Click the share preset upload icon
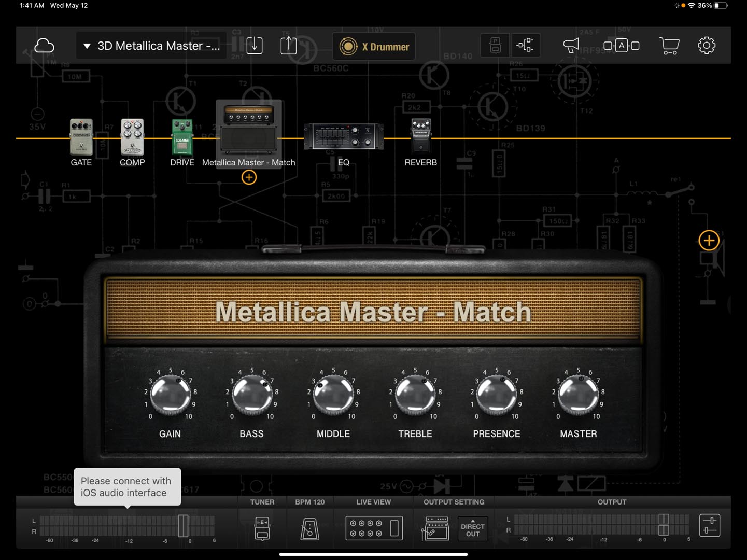747x560 pixels. pos(289,46)
